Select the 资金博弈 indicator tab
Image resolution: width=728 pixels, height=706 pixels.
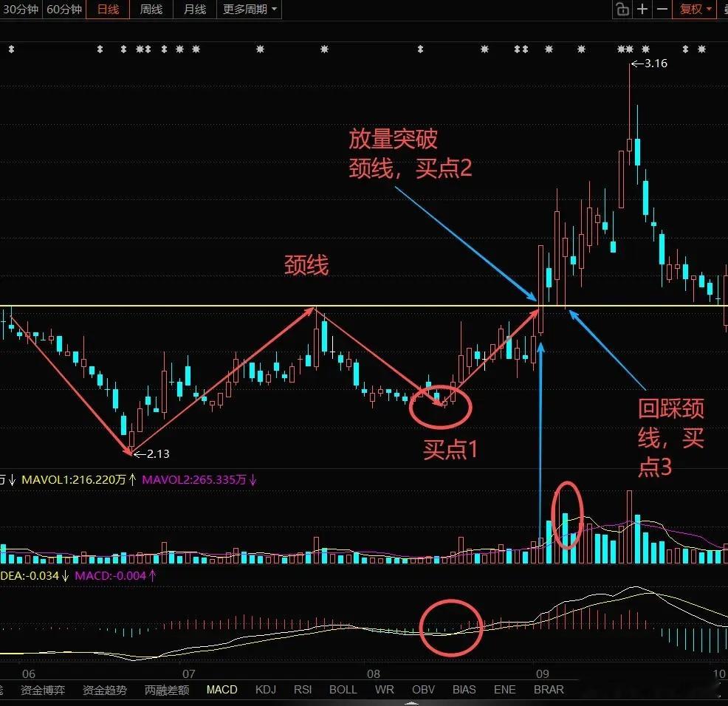[x=43, y=690]
